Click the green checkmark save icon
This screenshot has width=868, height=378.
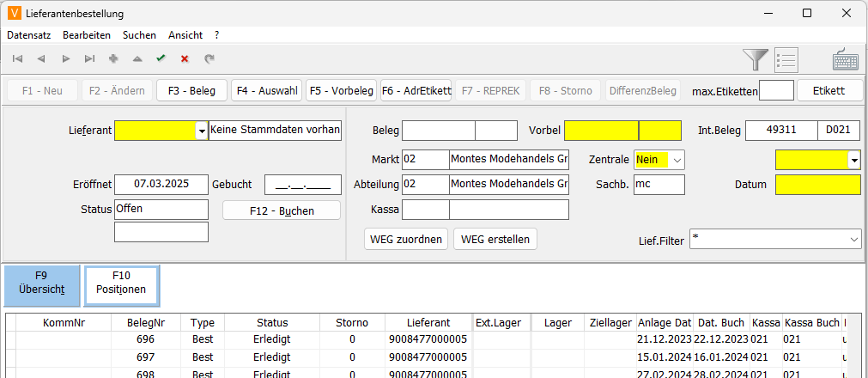point(161,58)
